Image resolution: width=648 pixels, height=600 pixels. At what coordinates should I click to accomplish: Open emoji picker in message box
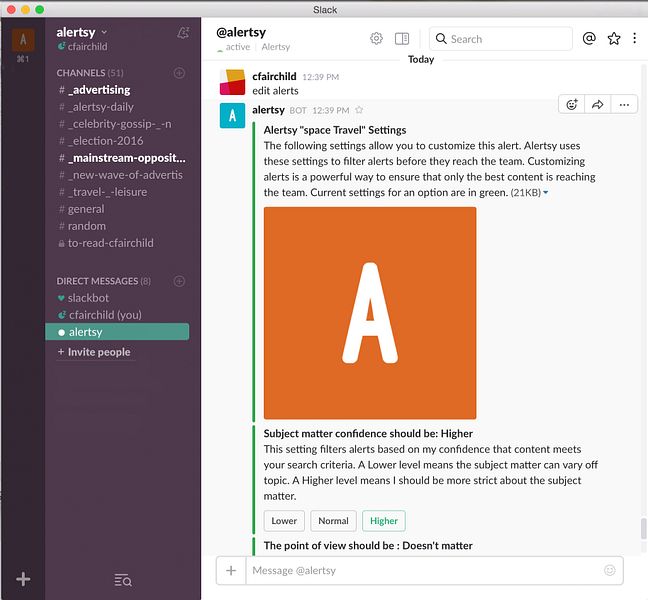[610, 570]
